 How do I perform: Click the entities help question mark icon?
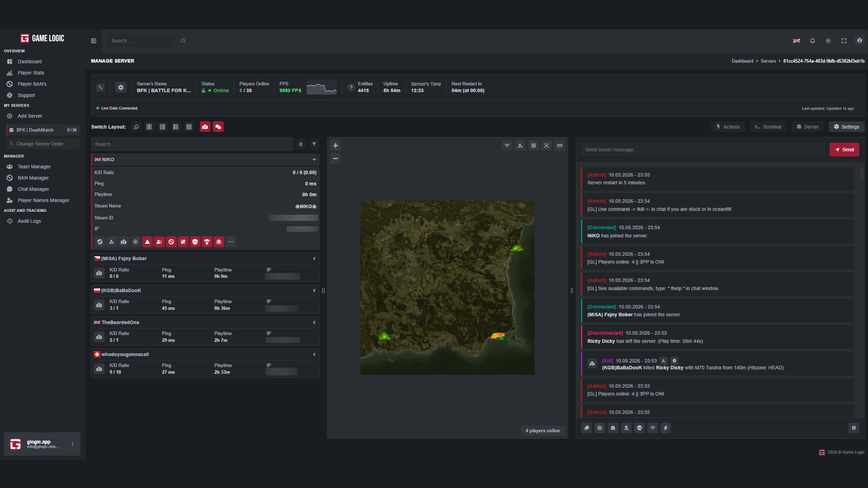pos(351,87)
